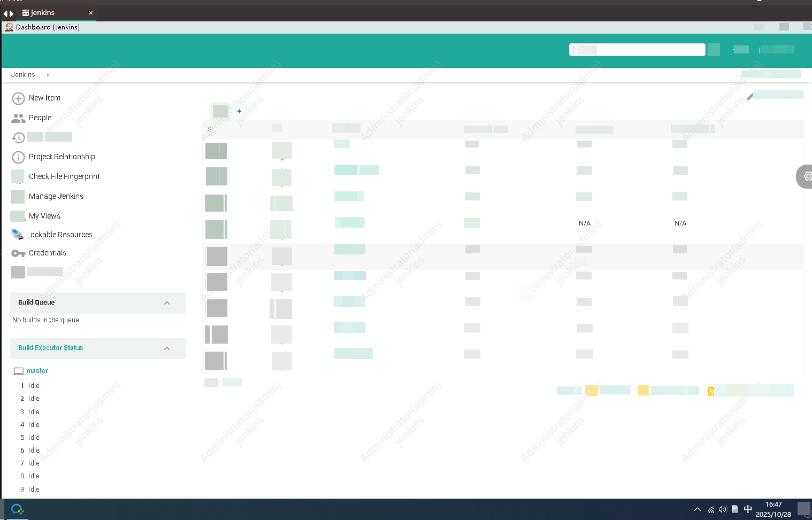Image resolution: width=812 pixels, height=520 pixels.
Task: Switch the 中 input method indicator
Action: tap(748, 509)
